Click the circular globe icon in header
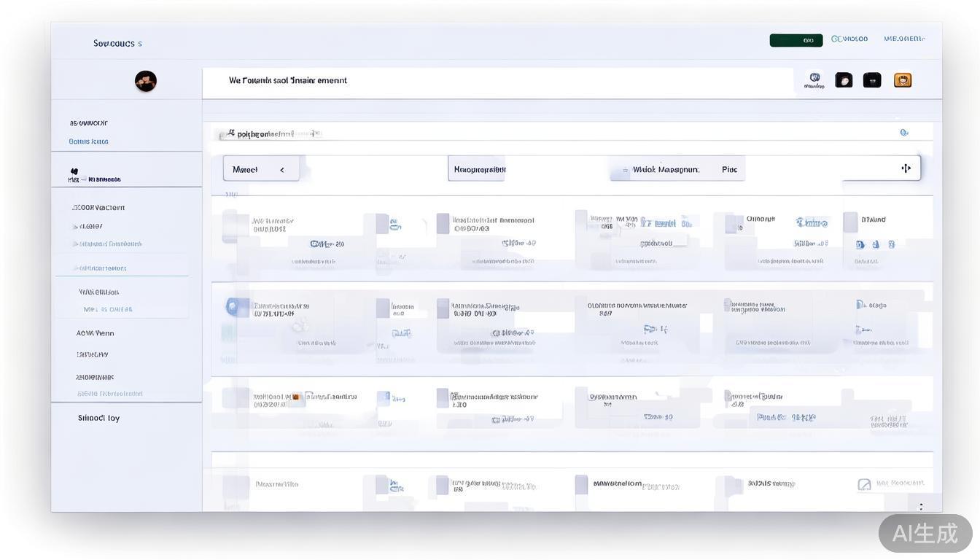980x560 pixels. click(814, 79)
